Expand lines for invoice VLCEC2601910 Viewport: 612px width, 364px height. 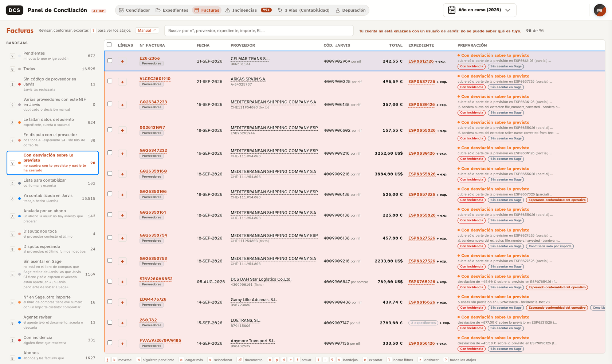pyautogui.click(x=122, y=82)
